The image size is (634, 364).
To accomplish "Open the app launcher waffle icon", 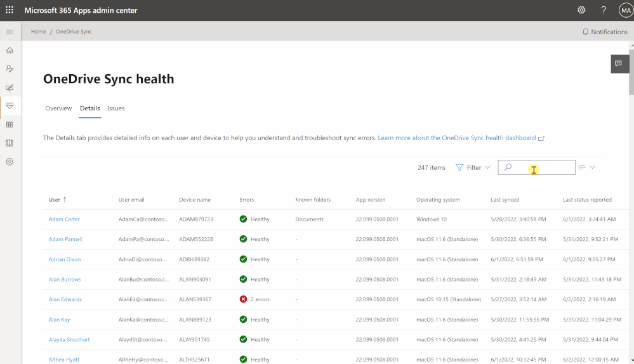I will 10,10.
